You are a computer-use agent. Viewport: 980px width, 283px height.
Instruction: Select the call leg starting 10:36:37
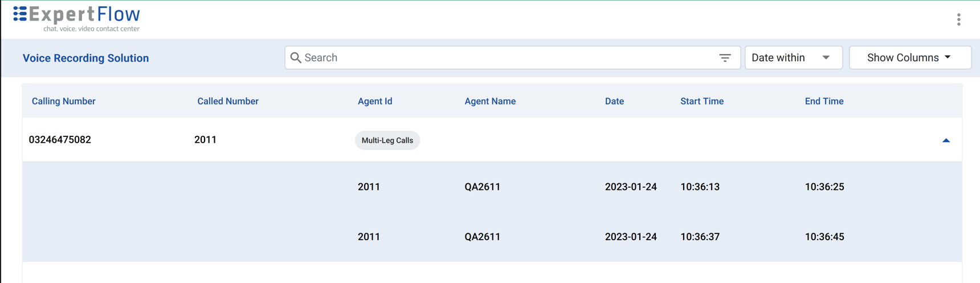click(700, 237)
